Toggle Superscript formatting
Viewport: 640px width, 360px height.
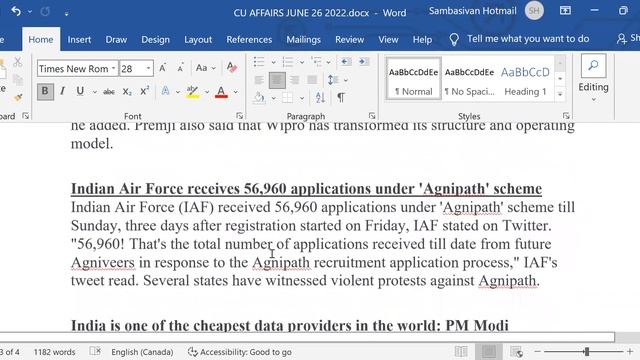click(144, 91)
